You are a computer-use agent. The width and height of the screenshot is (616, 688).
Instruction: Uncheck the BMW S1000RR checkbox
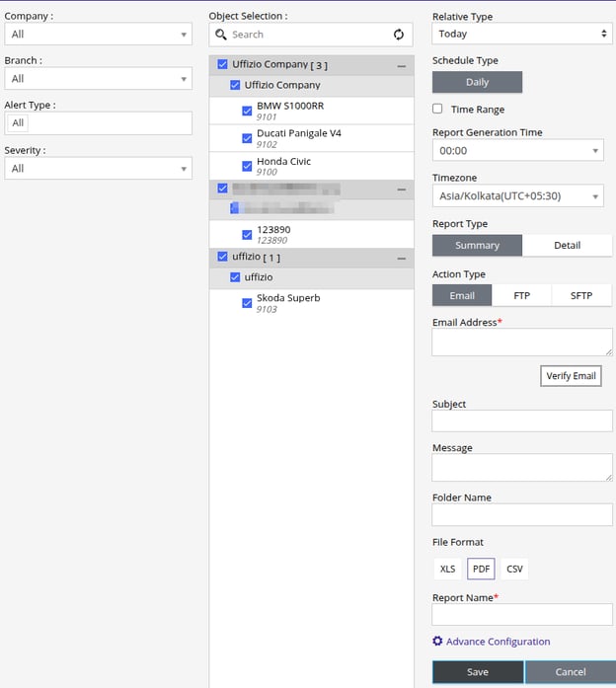(247, 111)
